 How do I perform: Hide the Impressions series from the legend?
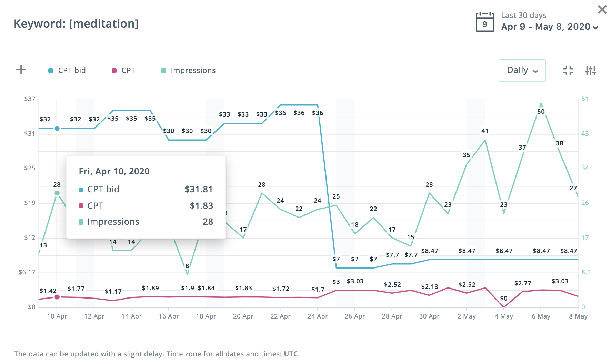pyautogui.click(x=193, y=70)
